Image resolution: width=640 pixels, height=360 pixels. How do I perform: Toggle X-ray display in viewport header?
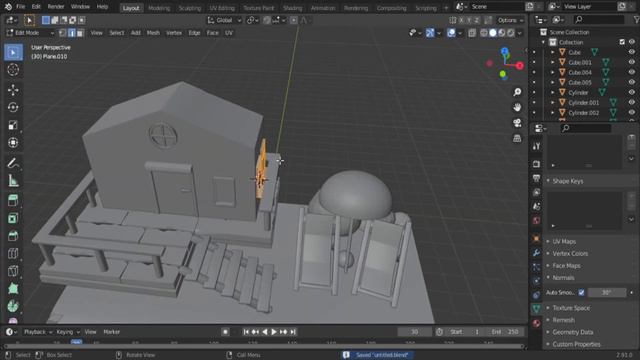[472, 33]
